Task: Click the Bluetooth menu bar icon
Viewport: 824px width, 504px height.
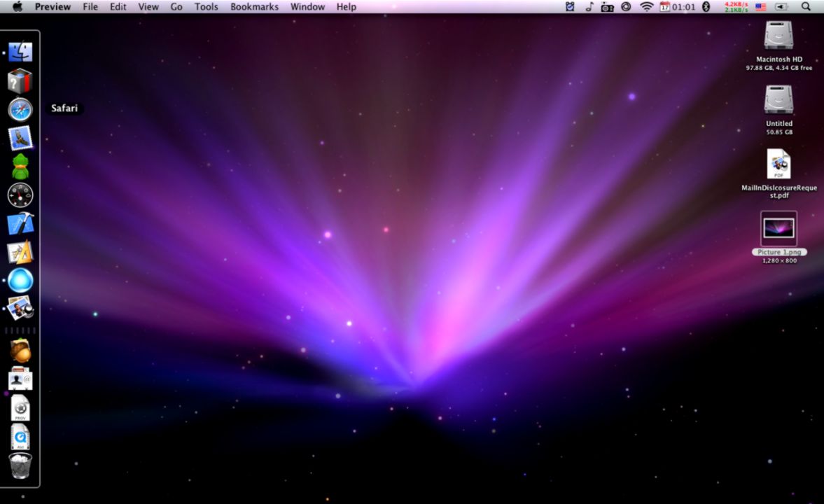Action: [x=706, y=6]
